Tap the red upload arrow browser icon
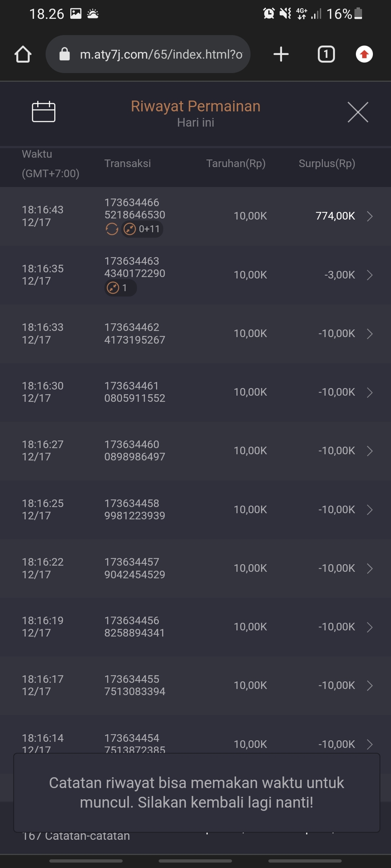This screenshot has height=868, width=391. click(x=364, y=55)
